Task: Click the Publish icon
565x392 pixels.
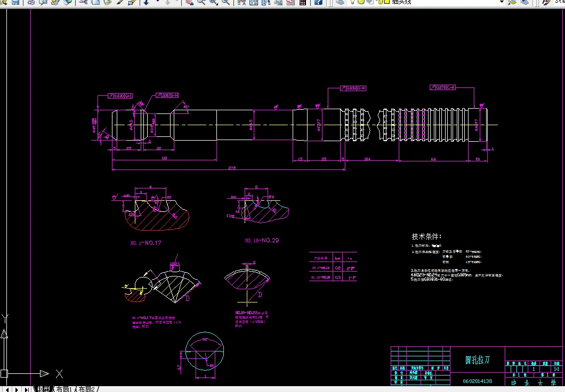Action: (55, 2)
